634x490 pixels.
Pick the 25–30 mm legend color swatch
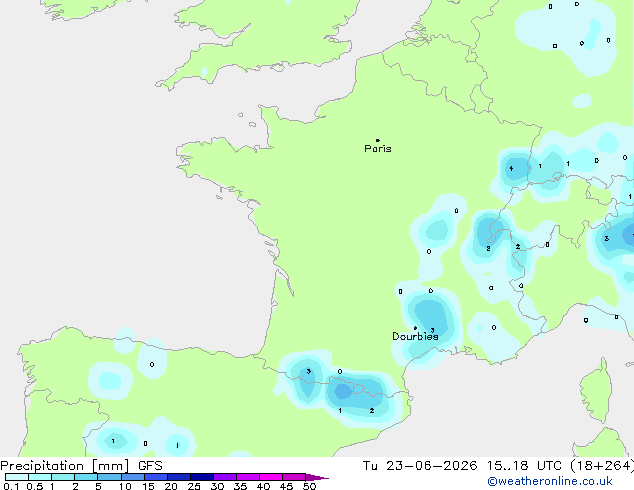point(202,477)
